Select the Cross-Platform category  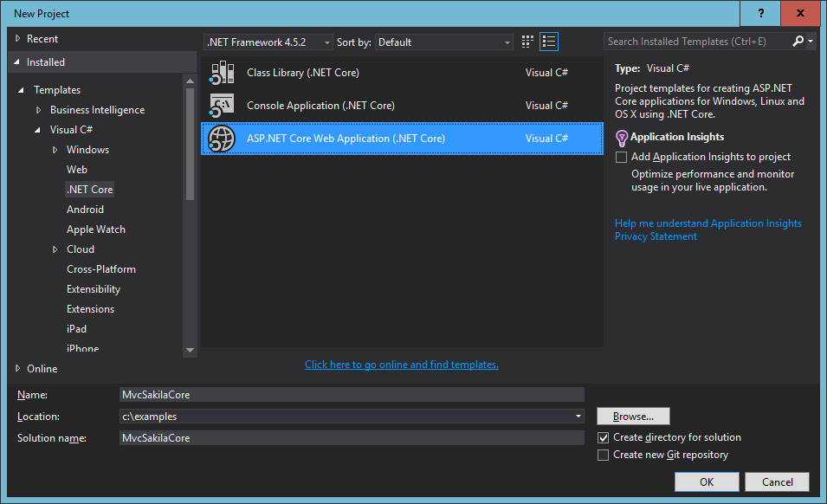(101, 269)
